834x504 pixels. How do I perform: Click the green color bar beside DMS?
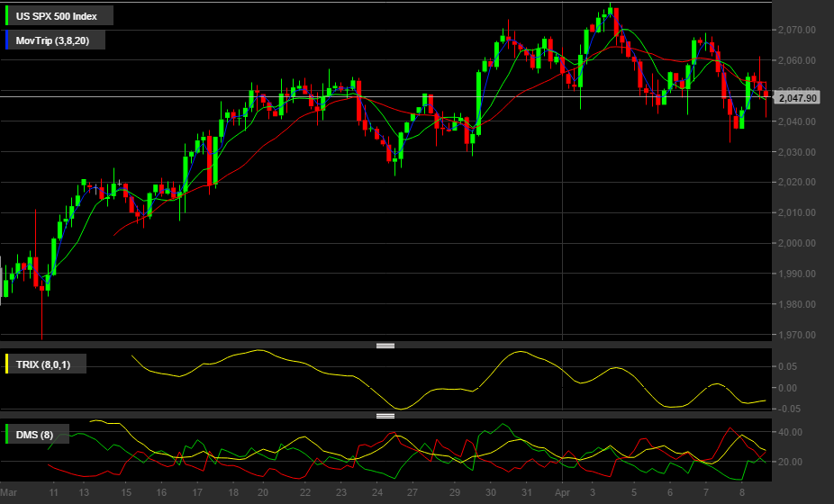(6, 435)
